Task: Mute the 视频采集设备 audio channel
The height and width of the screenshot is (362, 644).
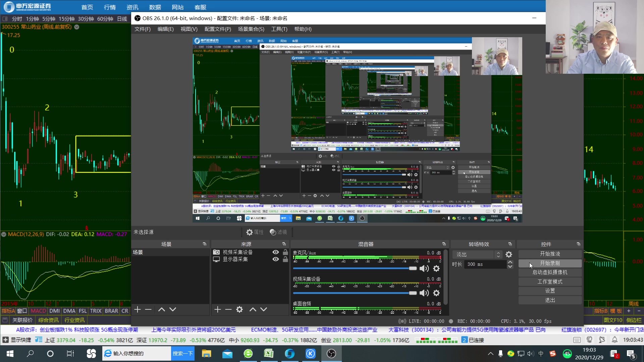Action: [x=424, y=293]
